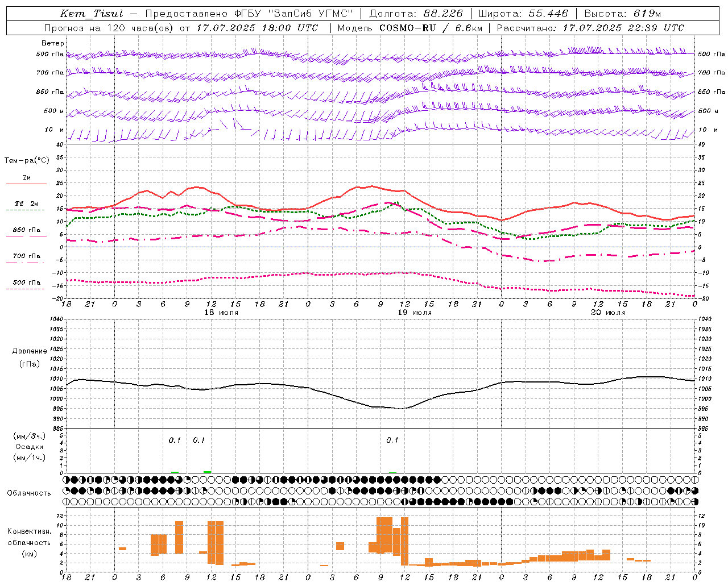This screenshot has height=582, width=728.
Task: Click the 'Рассчитано: 17.07.2025 22:39 UTC' timestamp
Action: 590,28
